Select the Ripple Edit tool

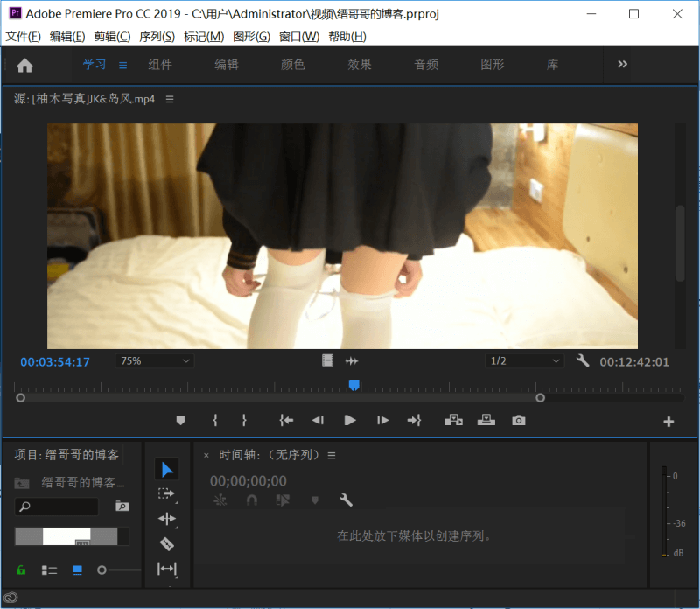(x=167, y=519)
